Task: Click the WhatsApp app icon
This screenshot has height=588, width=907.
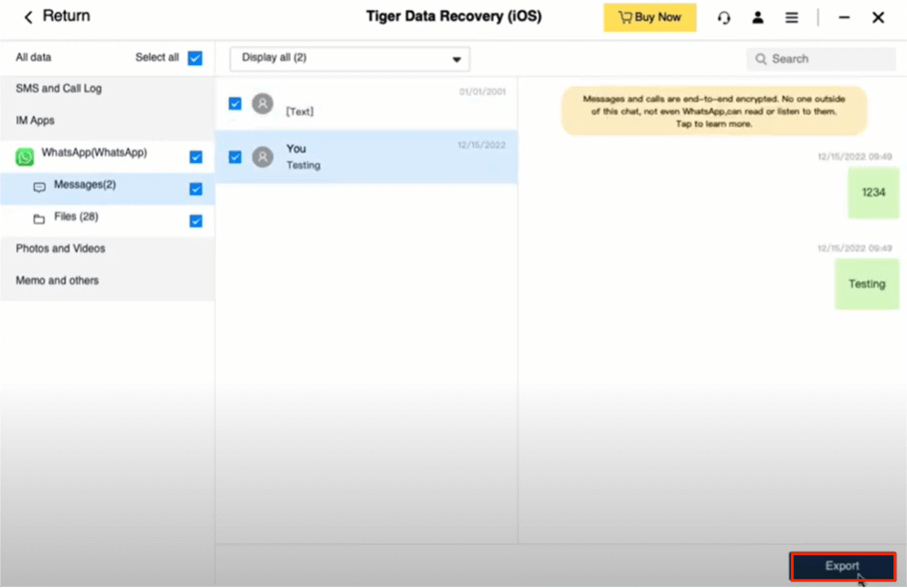Action: point(25,156)
